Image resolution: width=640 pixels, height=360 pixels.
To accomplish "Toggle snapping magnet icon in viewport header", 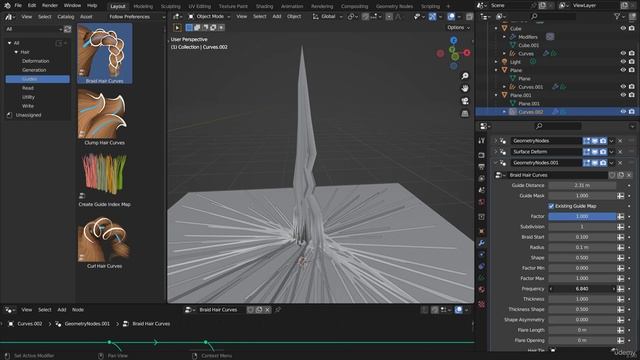I will [365, 17].
